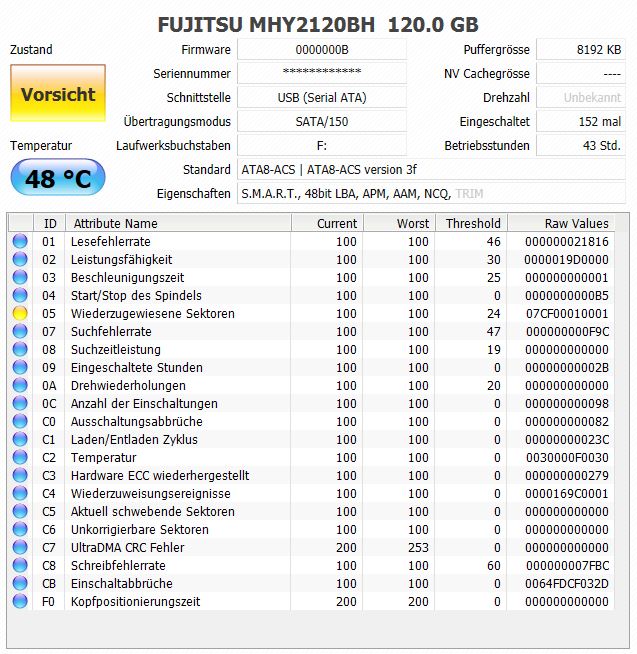Click threshold value 24 of attribute 05
637x654 pixels.
click(493, 313)
